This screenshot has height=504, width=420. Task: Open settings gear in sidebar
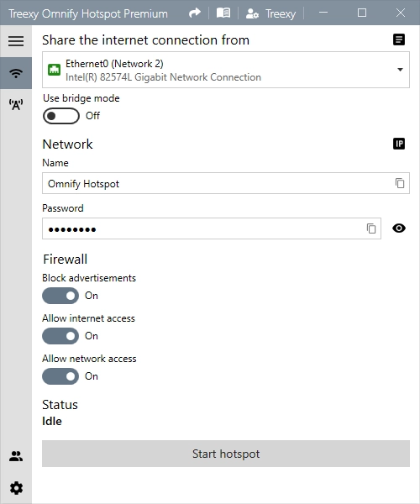coord(16,488)
